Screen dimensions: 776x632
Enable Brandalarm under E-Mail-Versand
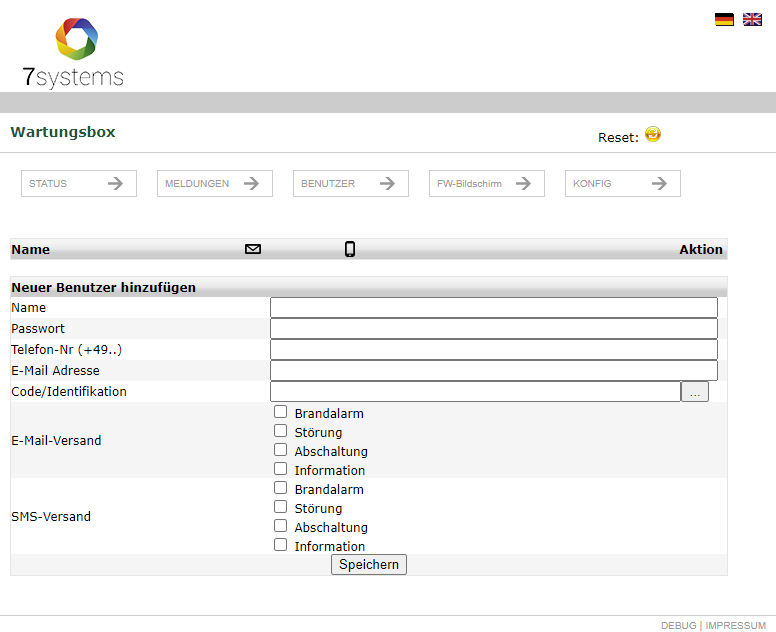tap(281, 412)
